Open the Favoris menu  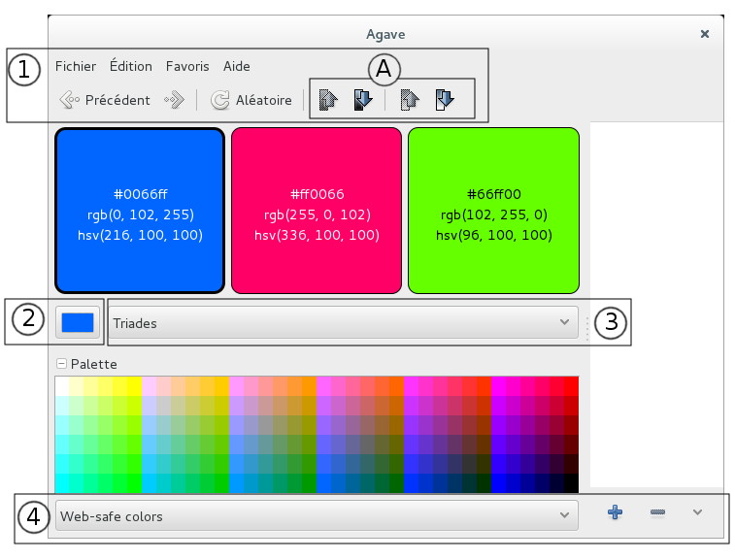[x=187, y=67]
